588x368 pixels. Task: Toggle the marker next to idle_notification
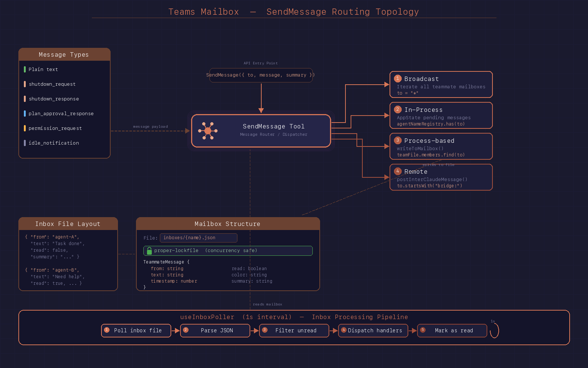(25, 143)
